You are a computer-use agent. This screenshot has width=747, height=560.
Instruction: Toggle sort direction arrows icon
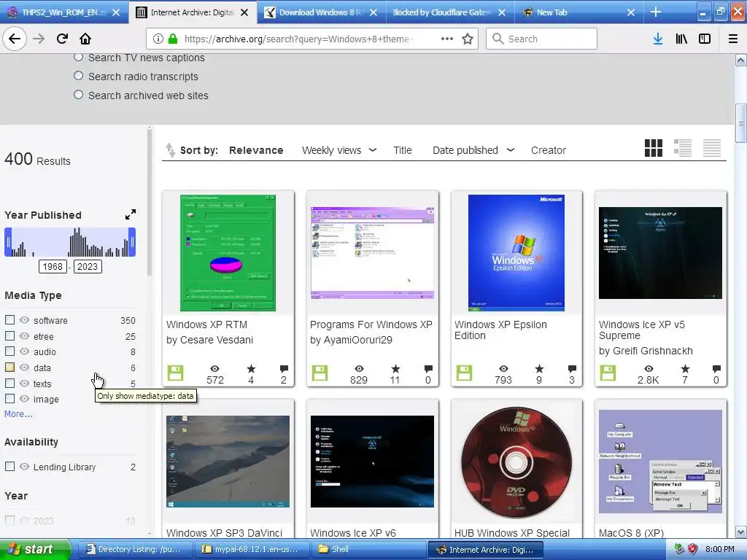pos(170,150)
